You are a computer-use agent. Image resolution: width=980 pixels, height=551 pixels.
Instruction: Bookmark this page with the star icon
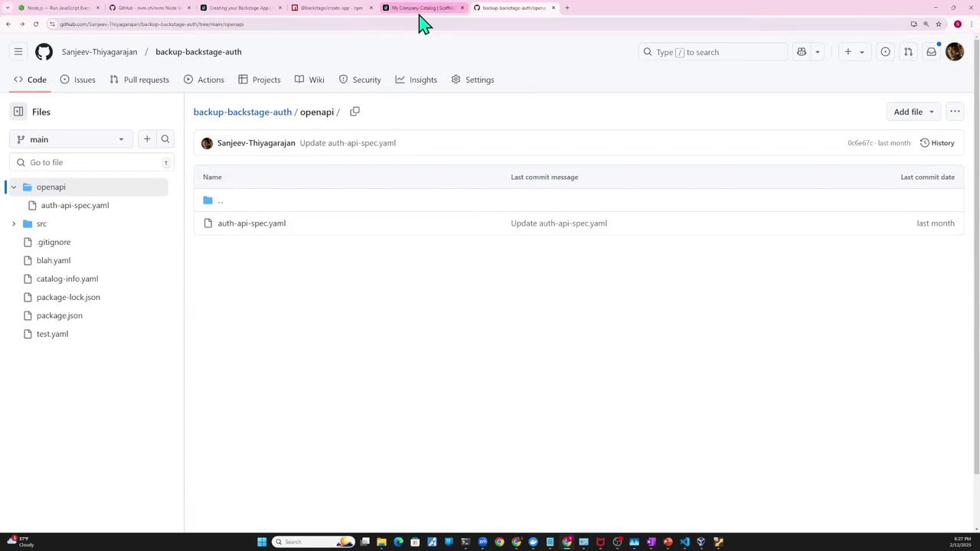[939, 24]
